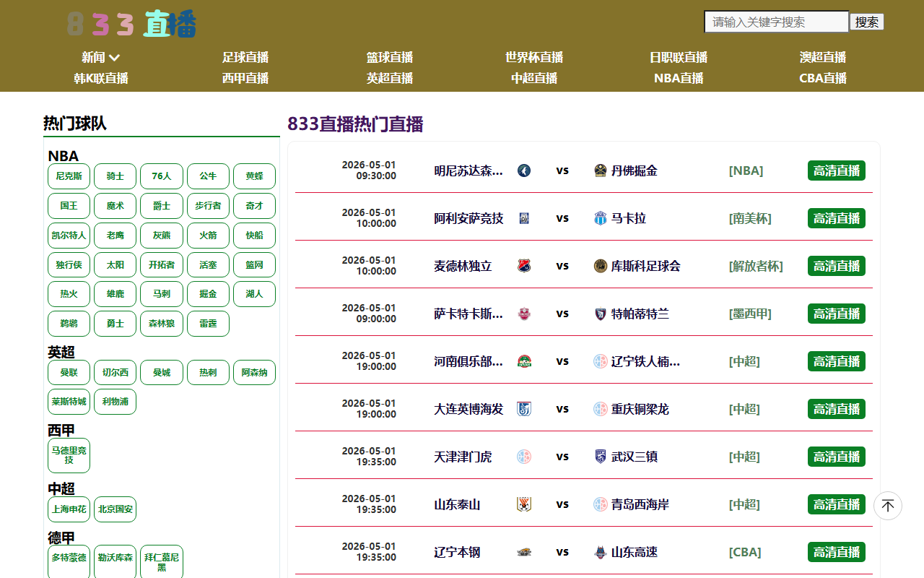Watch 高清直播 for 明尼苏达森林狼 vs 丹佛掘金
Viewport: 924px width, 578px height.
(x=837, y=171)
